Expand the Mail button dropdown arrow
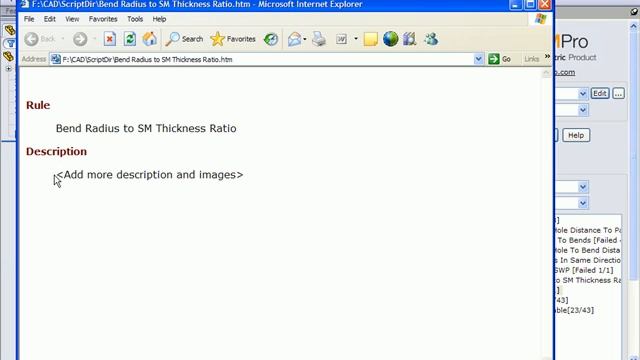 [304, 39]
